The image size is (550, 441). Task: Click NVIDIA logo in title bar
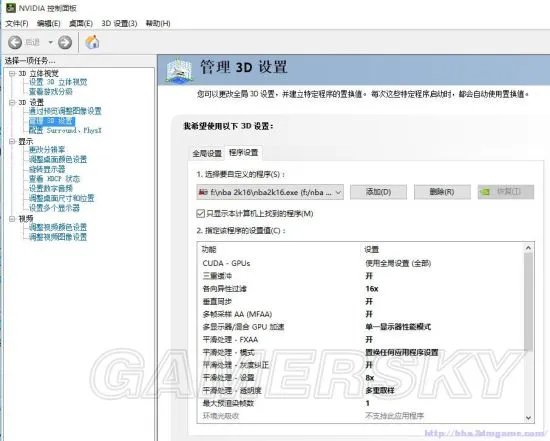click(11, 8)
